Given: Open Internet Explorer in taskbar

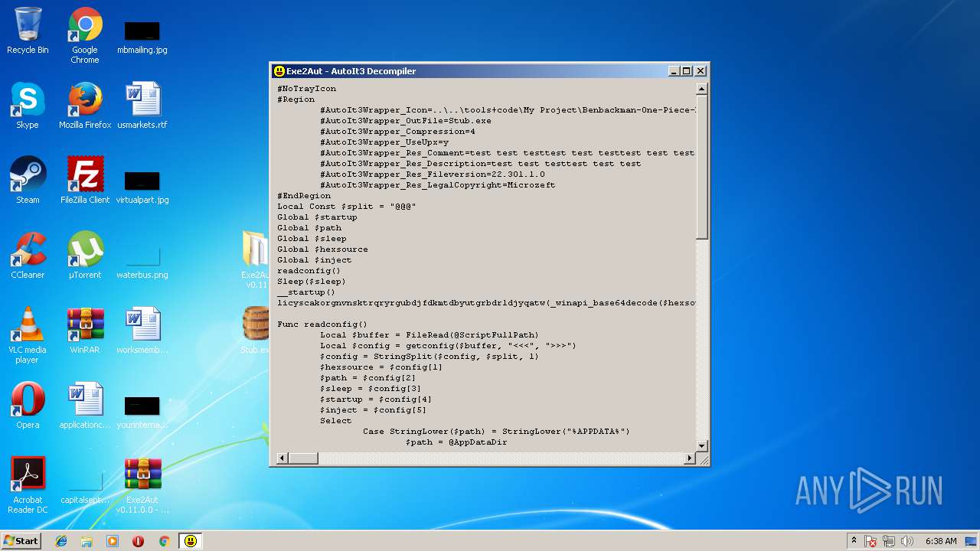Looking at the screenshot, I should (61, 541).
